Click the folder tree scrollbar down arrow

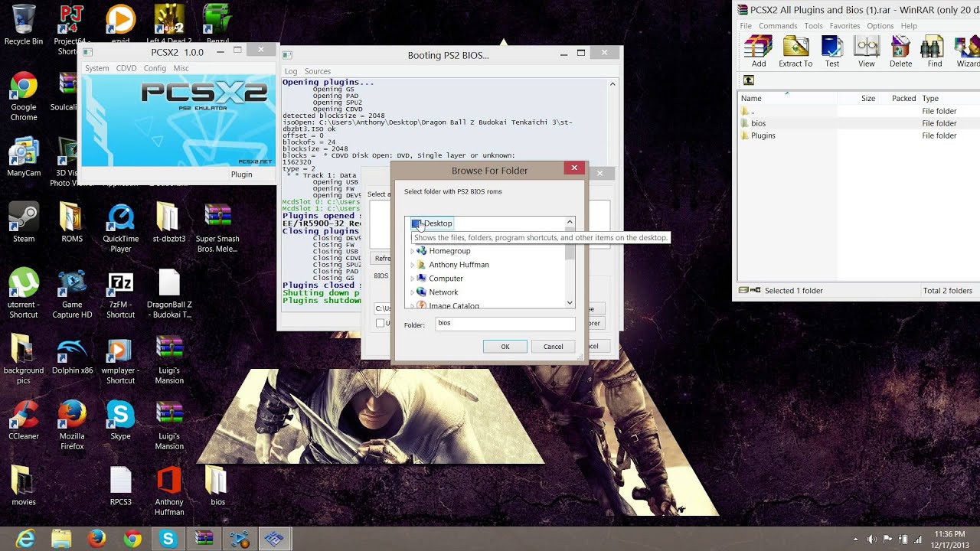point(570,303)
